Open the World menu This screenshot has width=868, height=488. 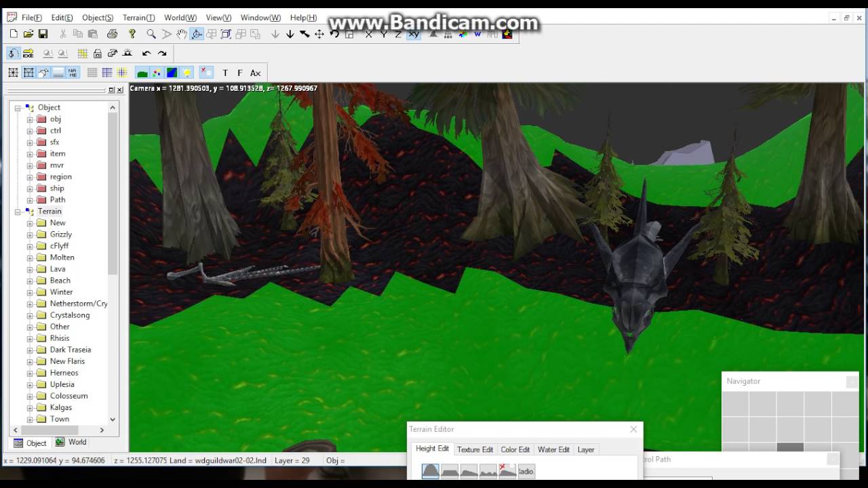[x=180, y=18]
